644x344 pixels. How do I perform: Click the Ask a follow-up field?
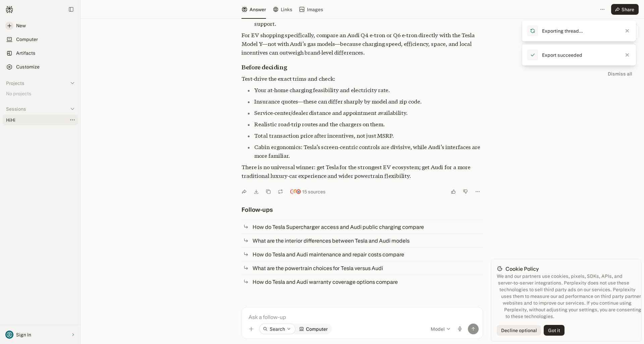point(362,317)
